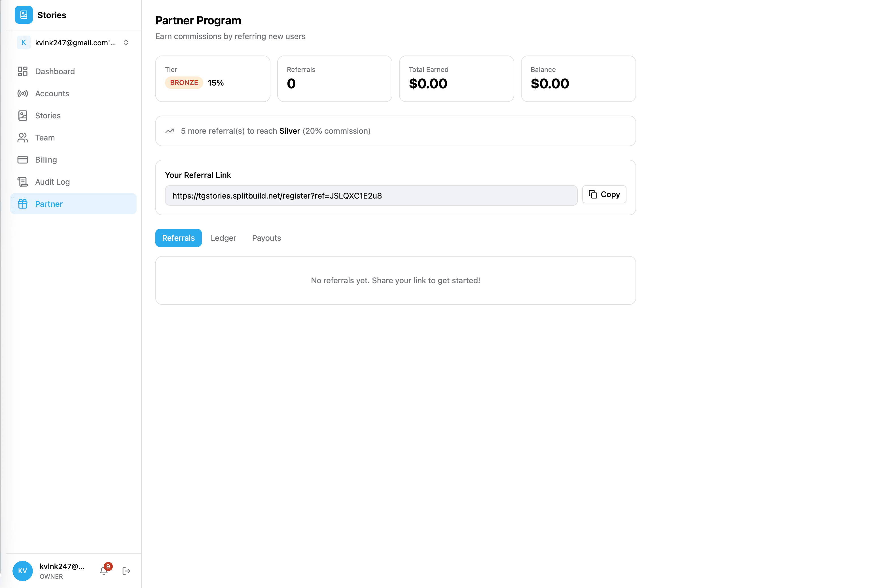Select the Referrals tab
This screenshot has width=881, height=588.
(178, 238)
